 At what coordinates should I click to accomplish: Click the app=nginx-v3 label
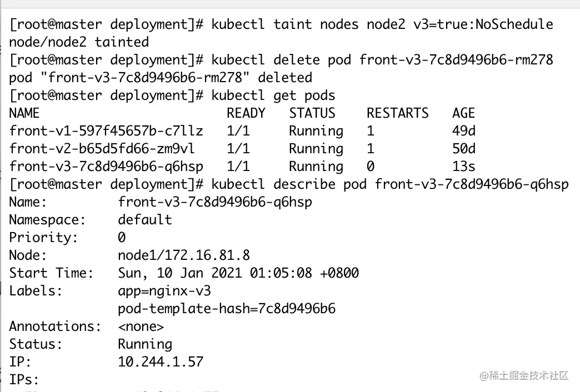tap(164, 291)
